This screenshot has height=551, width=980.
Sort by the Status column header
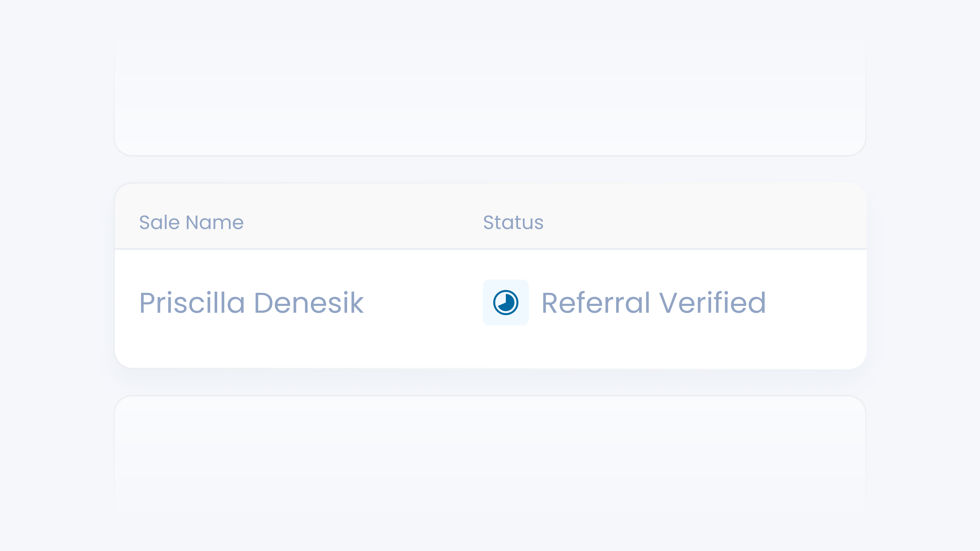(513, 222)
